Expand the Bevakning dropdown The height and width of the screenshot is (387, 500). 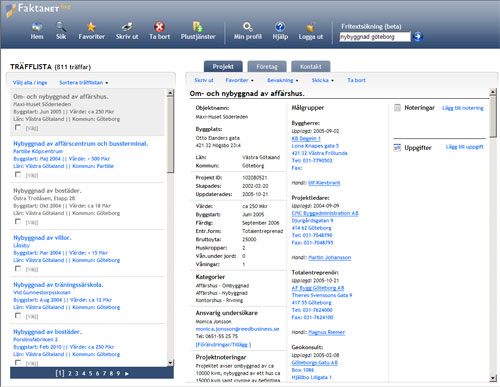(x=283, y=80)
